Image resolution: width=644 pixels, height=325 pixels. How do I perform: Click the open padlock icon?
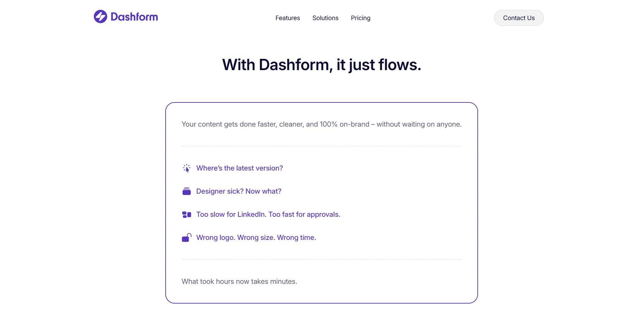click(186, 238)
